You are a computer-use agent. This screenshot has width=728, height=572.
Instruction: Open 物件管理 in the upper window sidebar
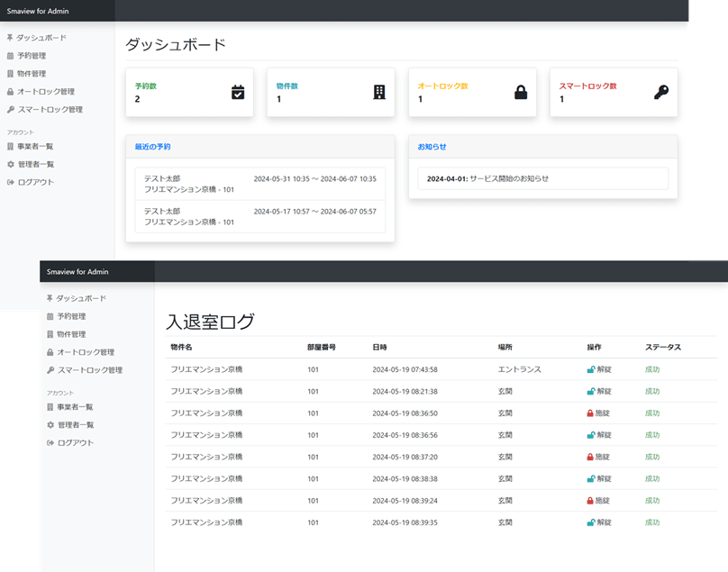32,74
